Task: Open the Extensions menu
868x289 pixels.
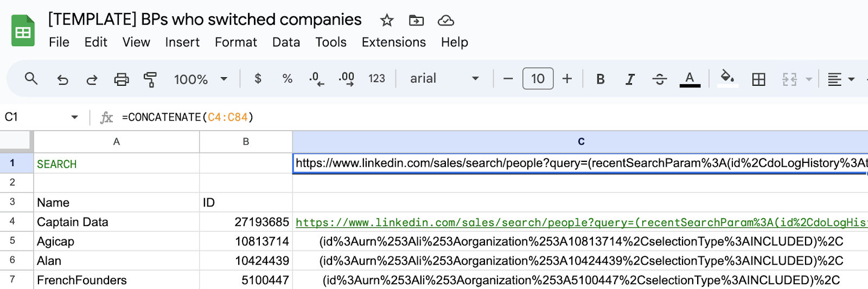Action: 394,42
